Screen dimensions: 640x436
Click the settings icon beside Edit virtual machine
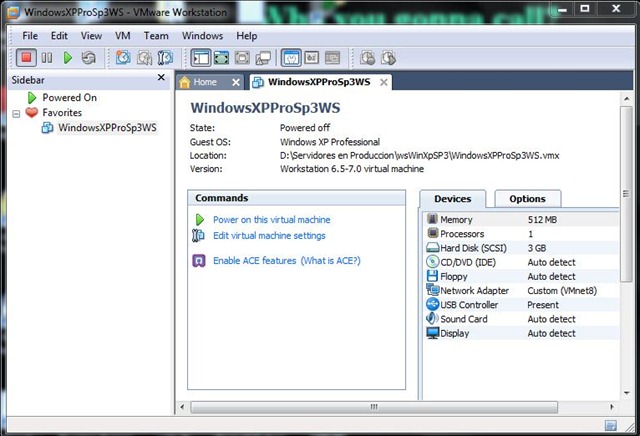tap(198, 236)
